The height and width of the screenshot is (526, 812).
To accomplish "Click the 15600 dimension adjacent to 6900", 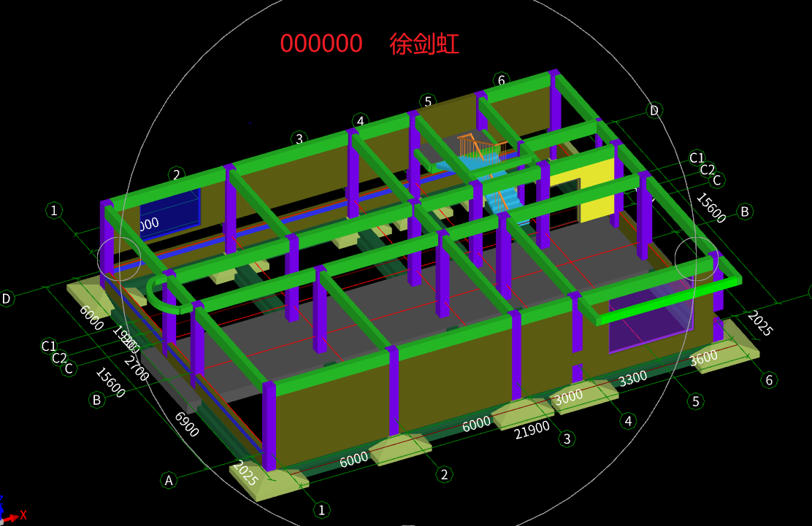I will coord(110,383).
